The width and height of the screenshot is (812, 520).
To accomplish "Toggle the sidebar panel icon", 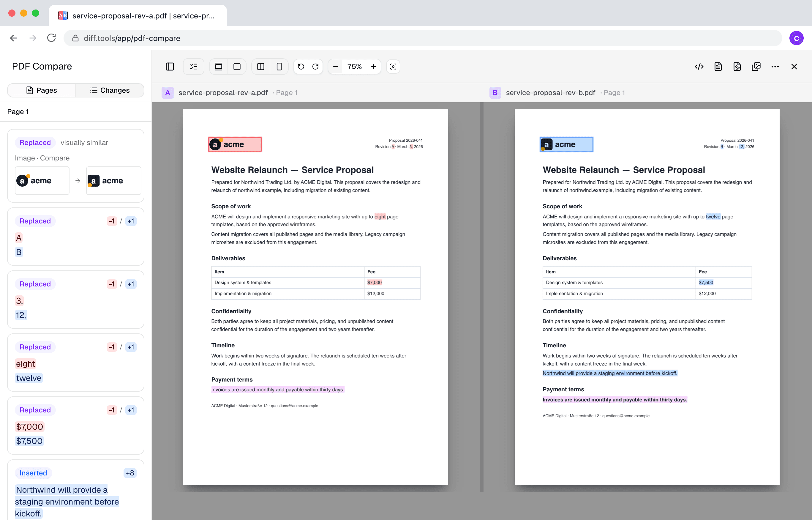I will click(x=170, y=67).
